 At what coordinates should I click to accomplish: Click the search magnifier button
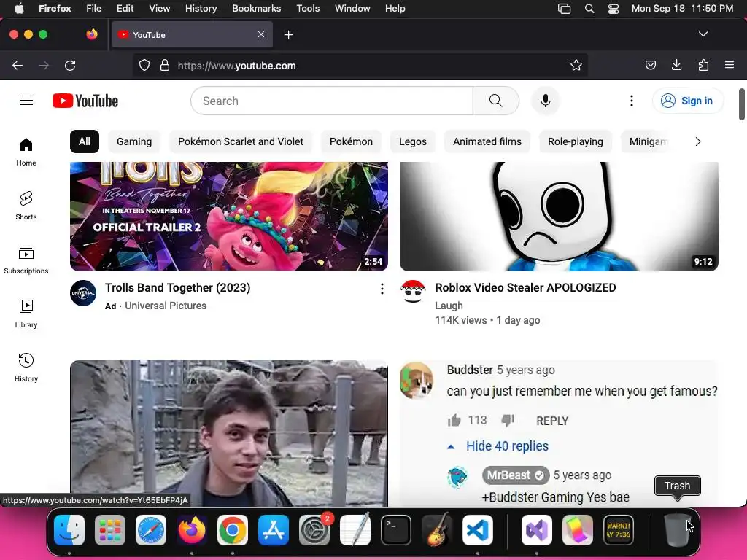pyautogui.click(x=495, y=101)
